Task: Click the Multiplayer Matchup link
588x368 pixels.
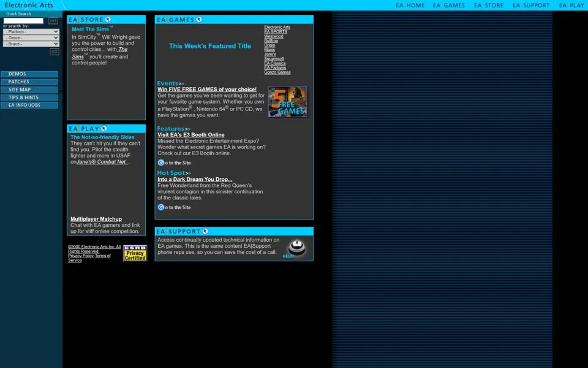Action: pyautogui.click(x=96, y=219)
